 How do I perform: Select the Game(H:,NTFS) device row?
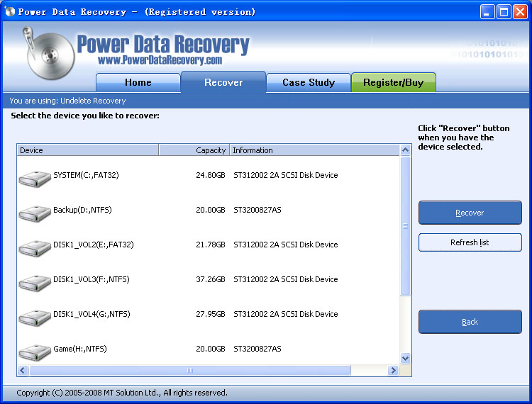tap(209, 351)
